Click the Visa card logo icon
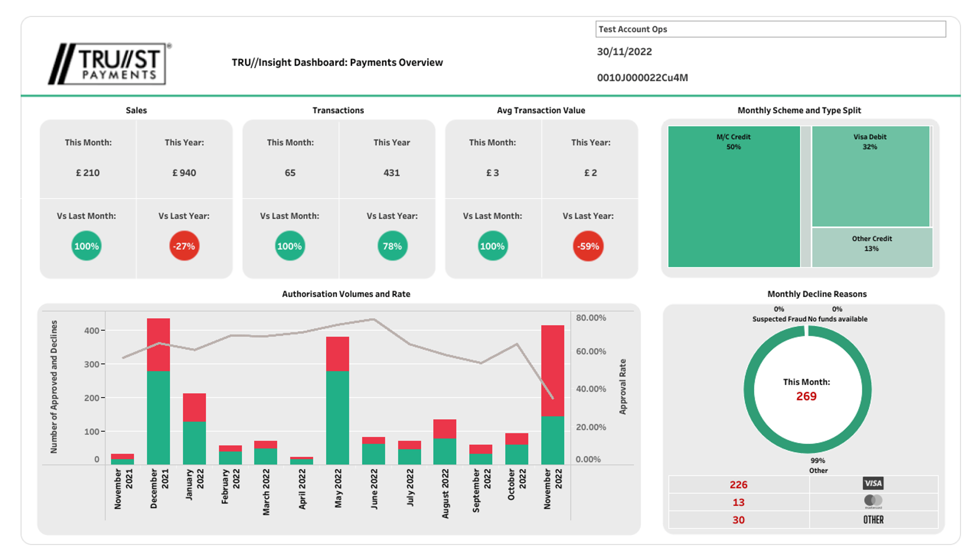 (x=873, y=483)
